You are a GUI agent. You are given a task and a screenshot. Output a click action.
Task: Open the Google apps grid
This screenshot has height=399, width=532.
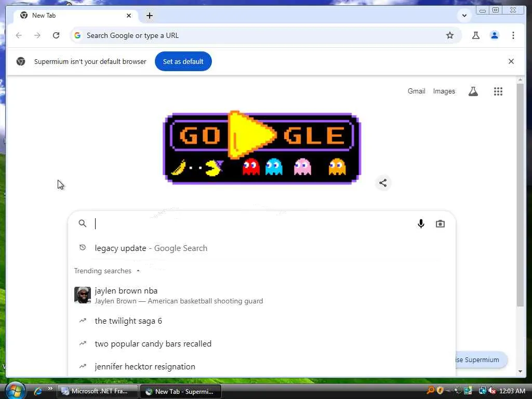click(x=498, y=91)
